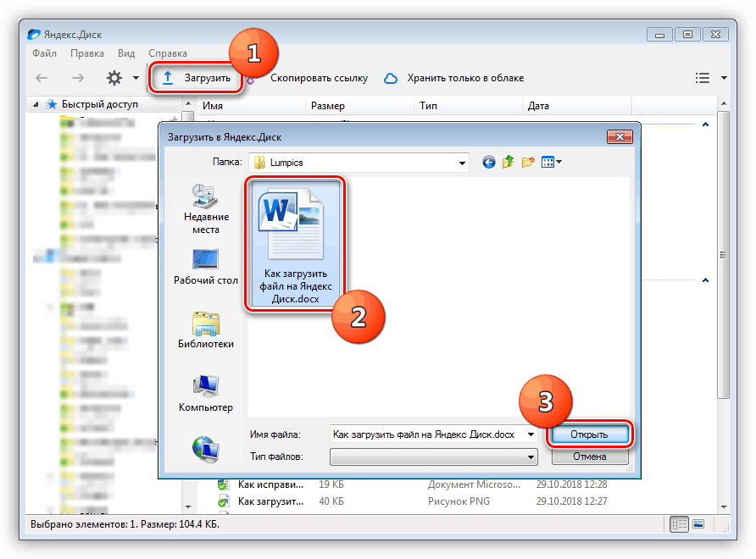
Task: Open Рабочий стол location
Action: click(205, 268)
